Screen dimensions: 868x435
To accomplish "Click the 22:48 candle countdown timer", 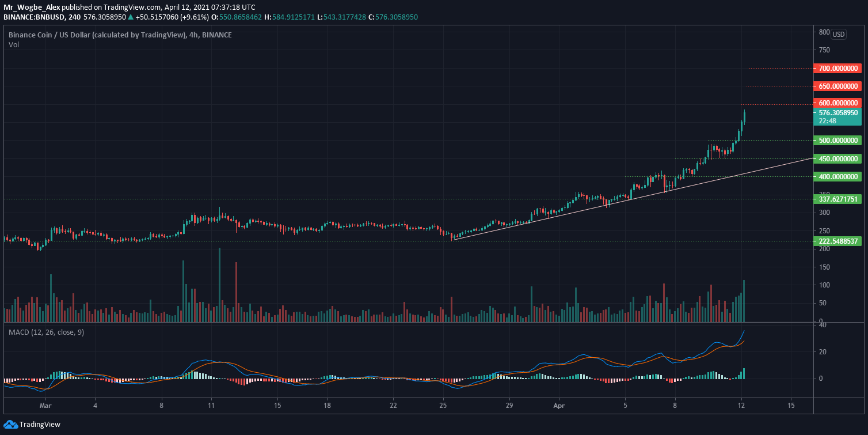I will point(827,121).
